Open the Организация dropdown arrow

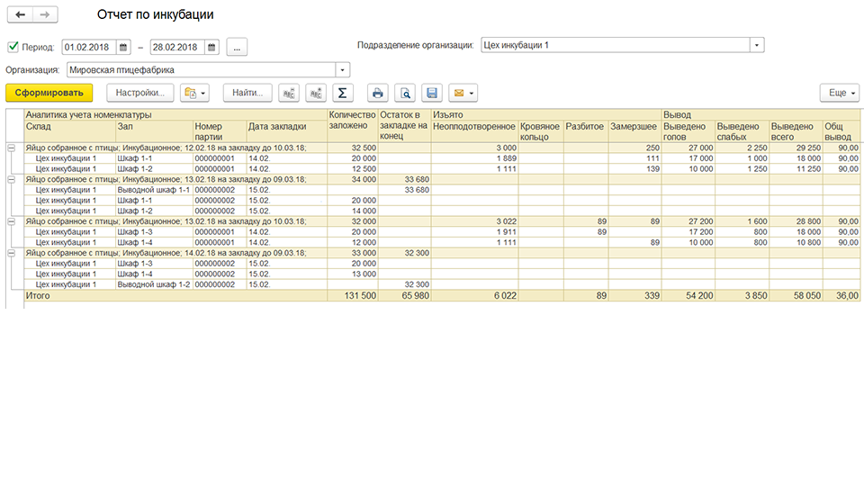pos(342,70)
